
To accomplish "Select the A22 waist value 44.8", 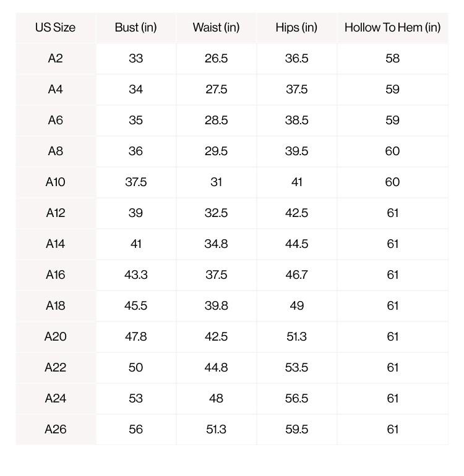I will (x=216, y=367).
